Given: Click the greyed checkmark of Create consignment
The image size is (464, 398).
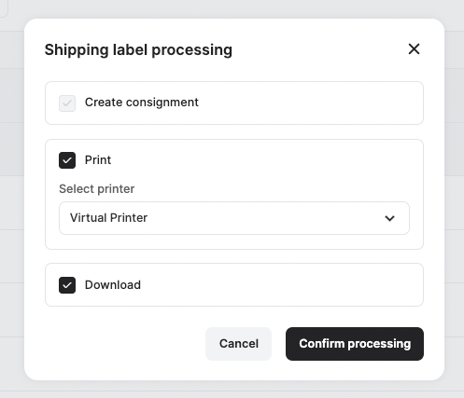Looking at the screenshot, I should pyautogui.click(x=67, y=103).
